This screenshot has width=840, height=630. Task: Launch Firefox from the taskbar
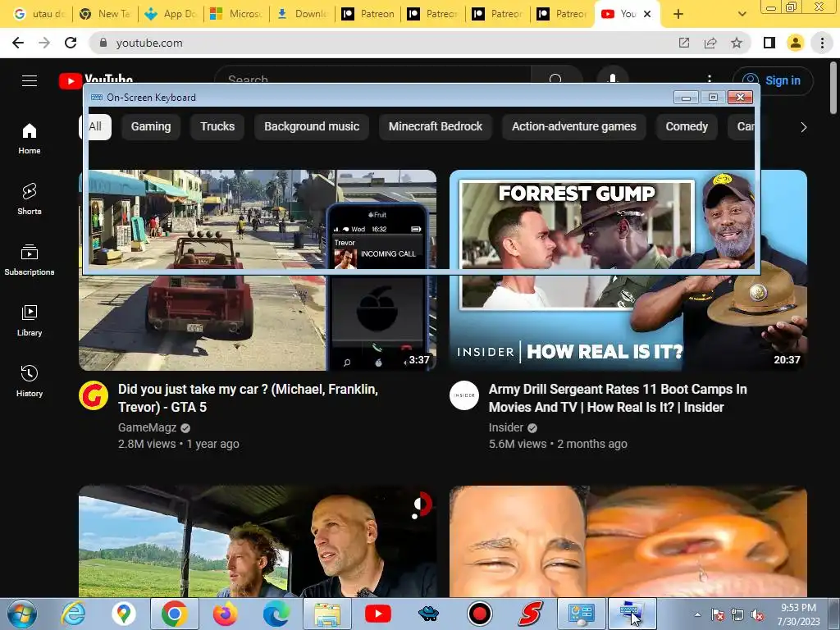[225, 614]
